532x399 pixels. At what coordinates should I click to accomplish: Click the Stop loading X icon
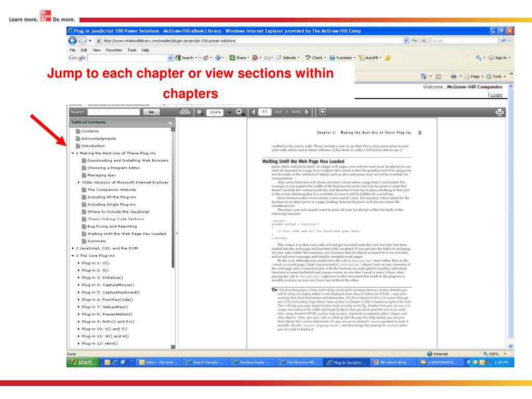pyautogui.click(x=424, y=41)
